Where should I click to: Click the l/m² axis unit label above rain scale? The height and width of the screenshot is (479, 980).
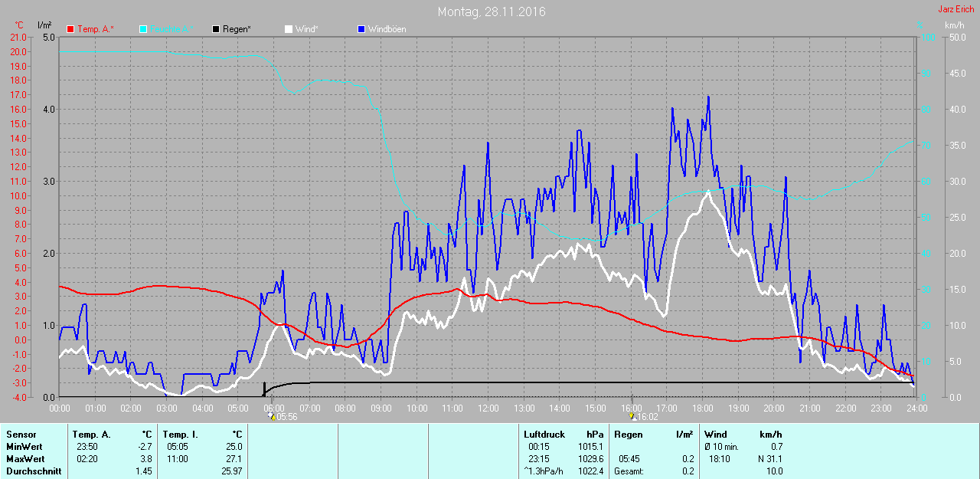coord(44,25)
